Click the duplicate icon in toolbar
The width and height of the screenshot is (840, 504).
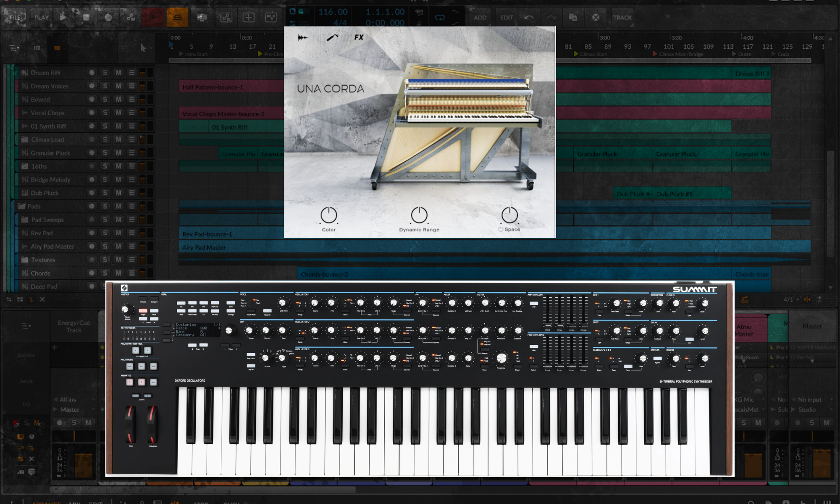click(573, 17)
